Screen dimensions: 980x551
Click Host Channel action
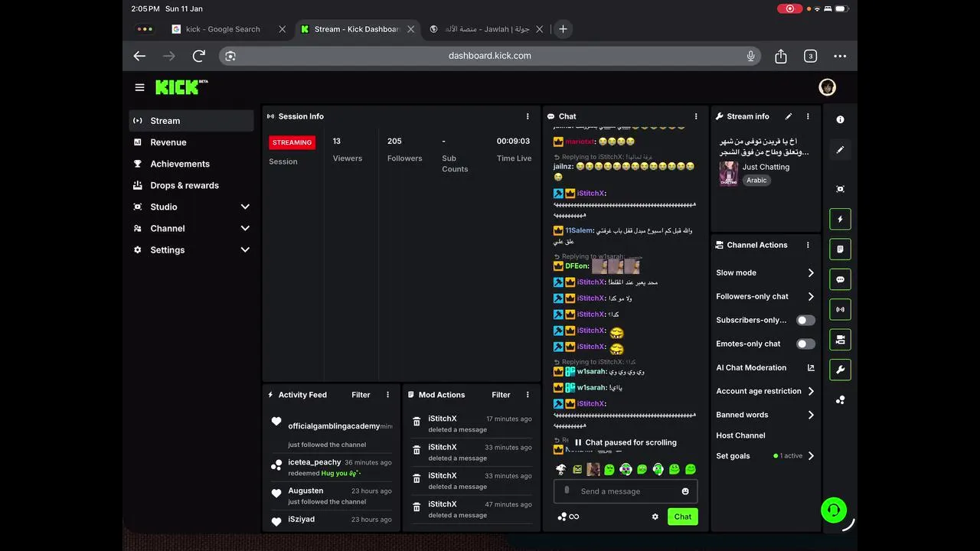coord(740,435)
